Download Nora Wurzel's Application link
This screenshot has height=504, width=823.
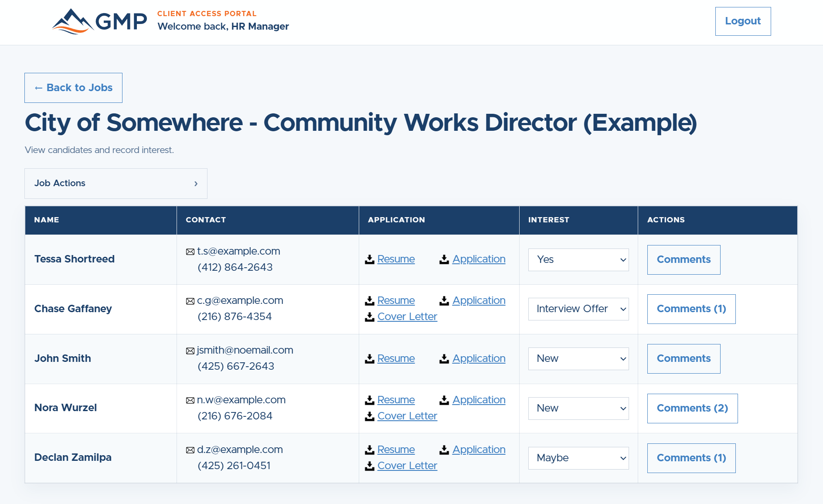pyautogui.click(x=479, y=400)
